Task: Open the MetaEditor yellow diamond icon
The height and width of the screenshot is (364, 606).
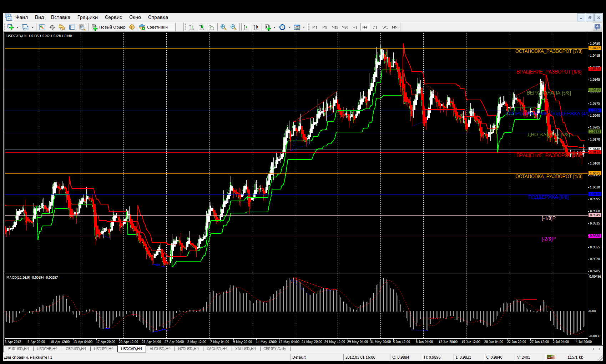Action: [132, 27]
